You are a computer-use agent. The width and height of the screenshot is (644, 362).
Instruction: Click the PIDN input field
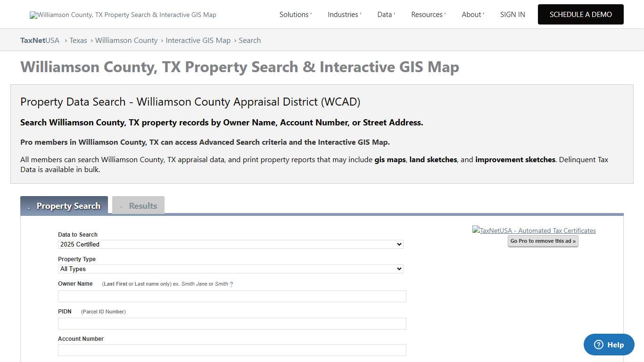coord(231,323)
